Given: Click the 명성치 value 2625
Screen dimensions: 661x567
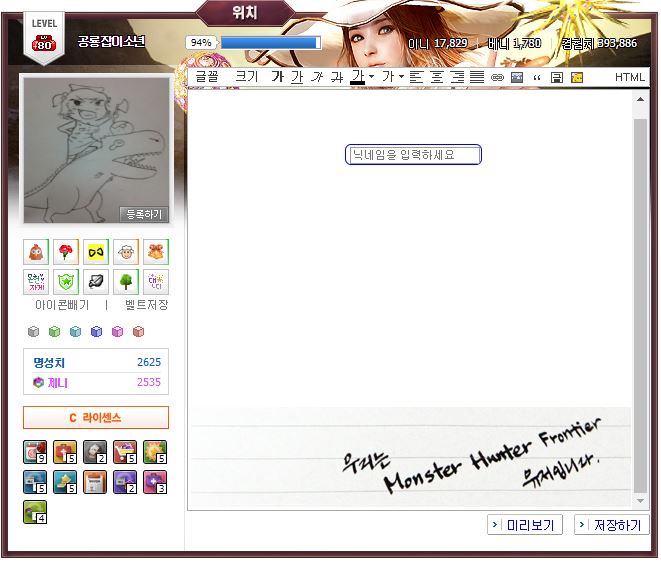Looking at the screenshot, I should [149, 362].
